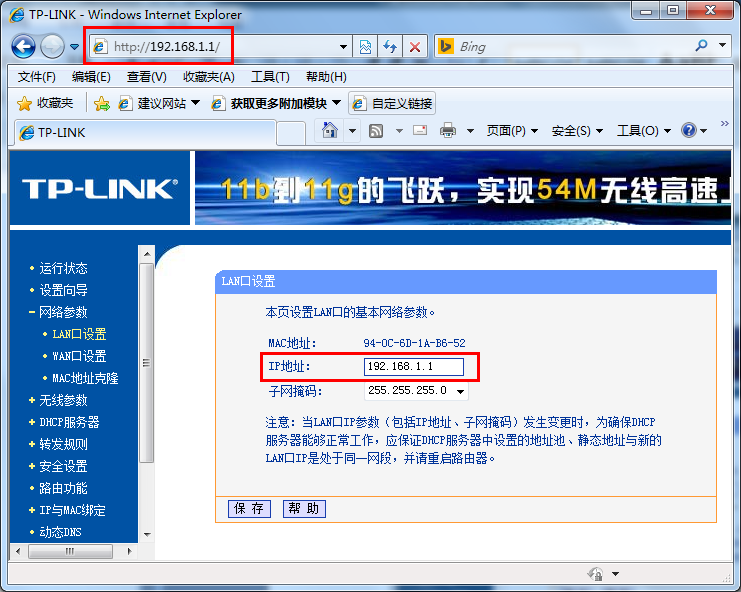Open the 工具(O) command menu
The image size is (741, 592).
(644, 131)
